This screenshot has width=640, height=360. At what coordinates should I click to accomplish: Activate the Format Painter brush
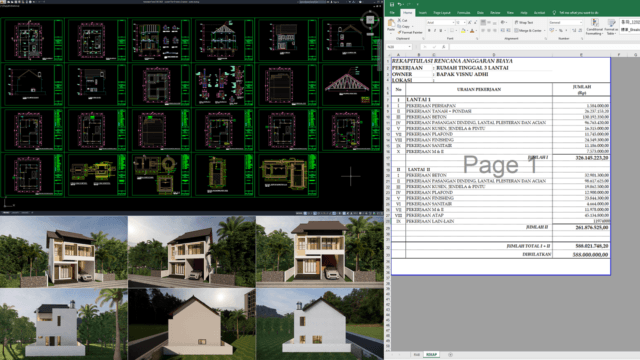410,32
